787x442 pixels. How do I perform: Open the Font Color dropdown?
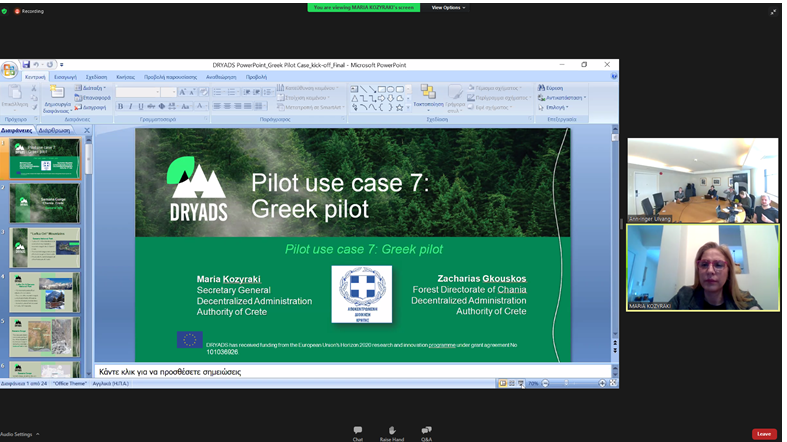pos(201,106)
